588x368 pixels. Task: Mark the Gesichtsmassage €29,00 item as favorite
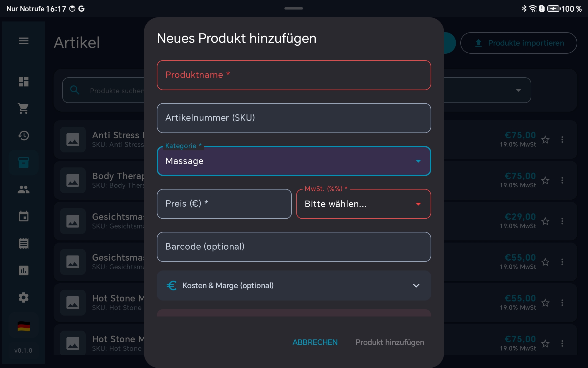tap(546, 221)
